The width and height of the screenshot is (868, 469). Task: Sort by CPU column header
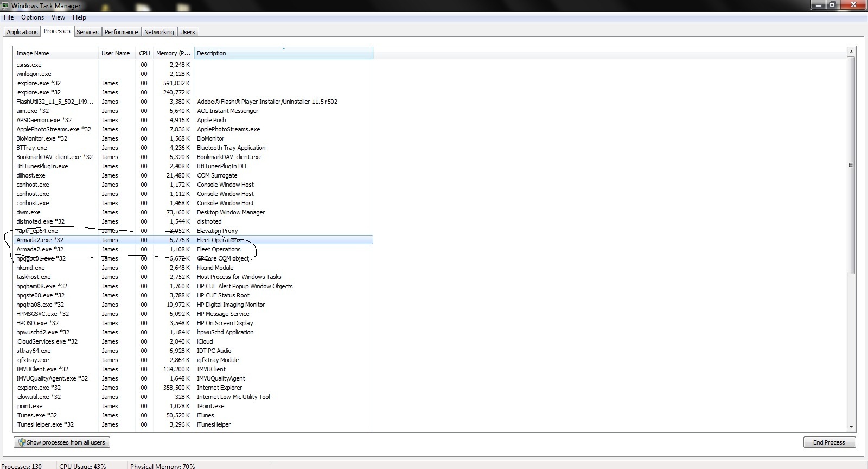click(144, 53)
